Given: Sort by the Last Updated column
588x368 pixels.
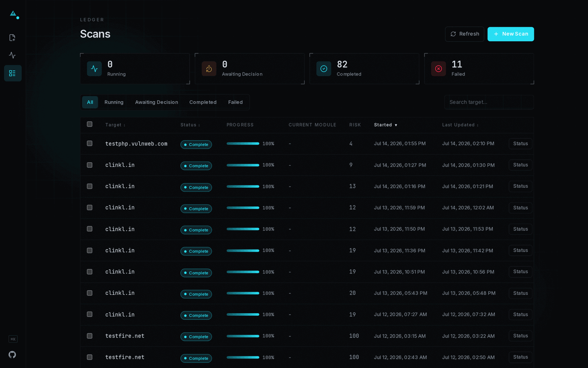Looking at the screenshot, I should [x=460, y=125].
